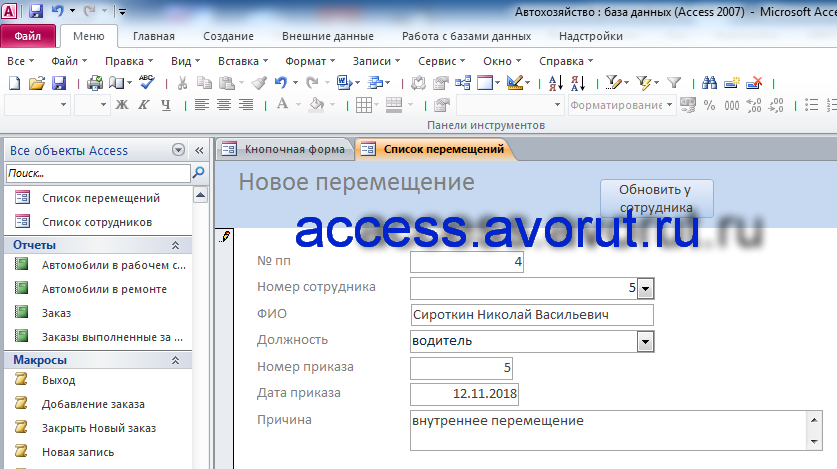Open the Добавление заказа macro
837x469 pixels.
pyautogui.click(x=93, y=404)
